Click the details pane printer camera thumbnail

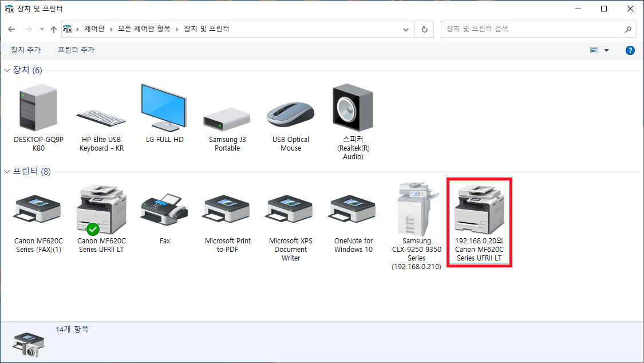28,344
